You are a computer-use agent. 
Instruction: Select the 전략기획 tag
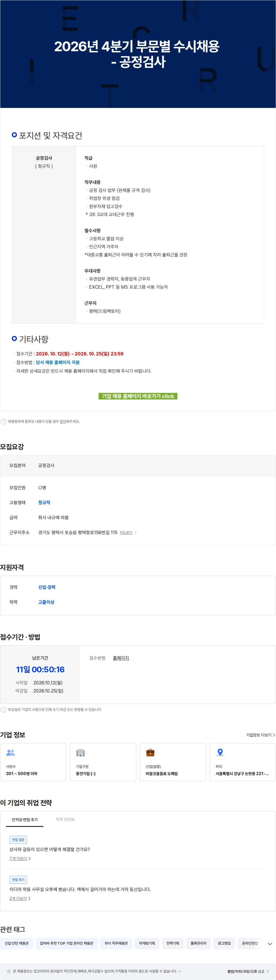point(173,943)
